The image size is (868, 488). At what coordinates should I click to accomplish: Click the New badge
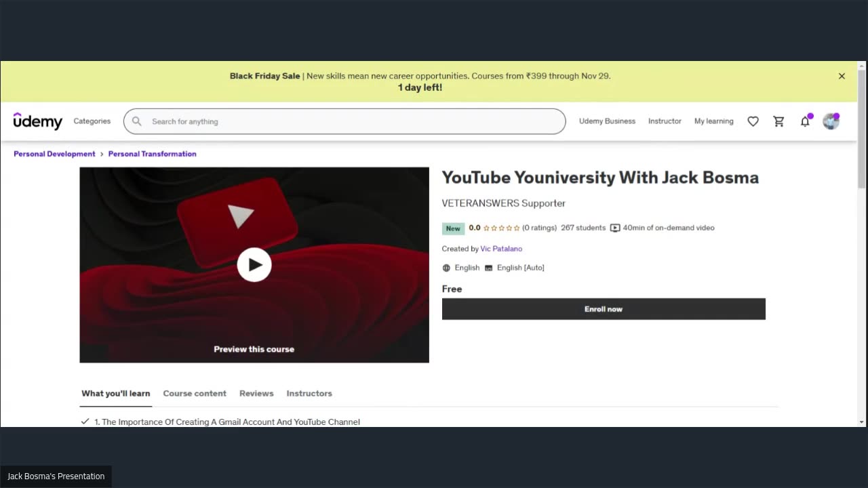(453, 228)
